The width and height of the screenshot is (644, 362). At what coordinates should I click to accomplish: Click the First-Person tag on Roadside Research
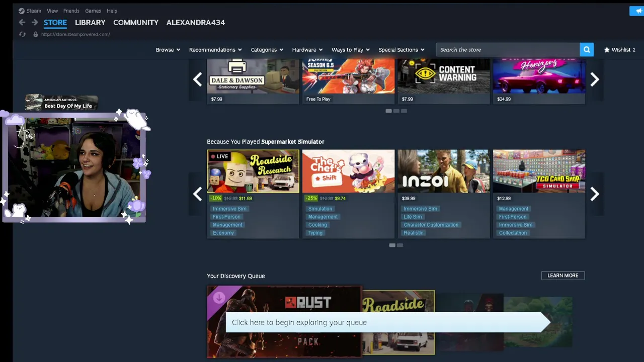click(227, 217)
